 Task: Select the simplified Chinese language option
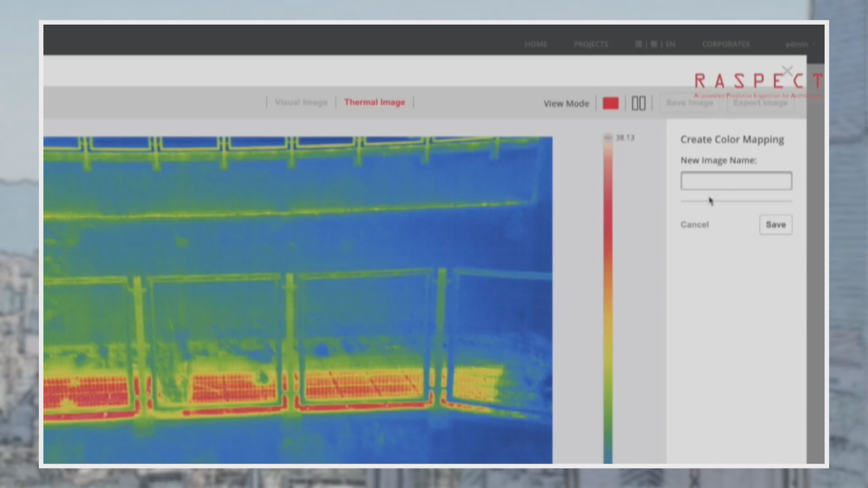[638, 44]
